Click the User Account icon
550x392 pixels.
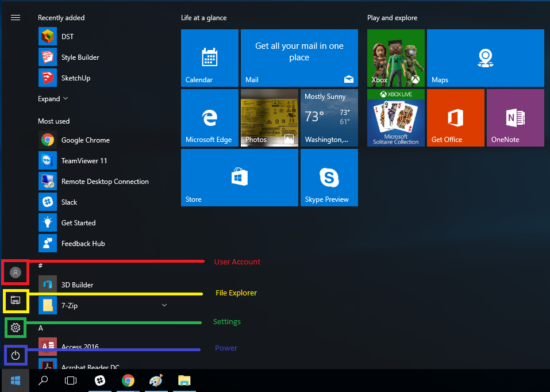(15, 272)
